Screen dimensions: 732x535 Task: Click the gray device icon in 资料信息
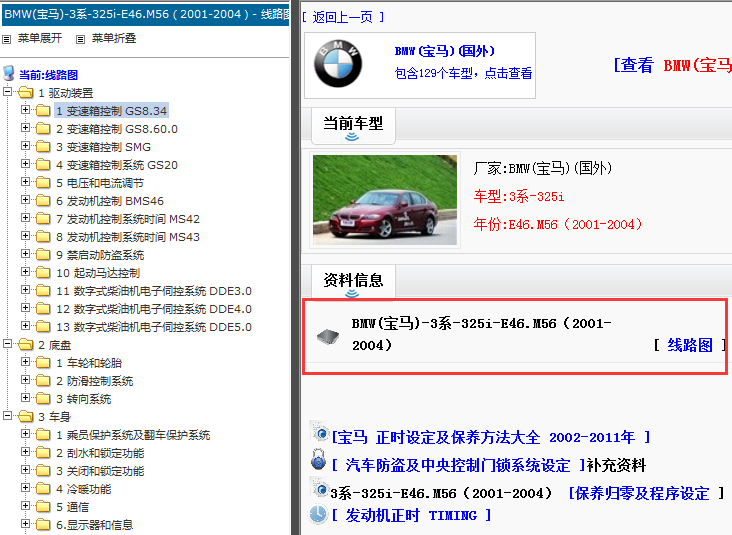[328, 336]
